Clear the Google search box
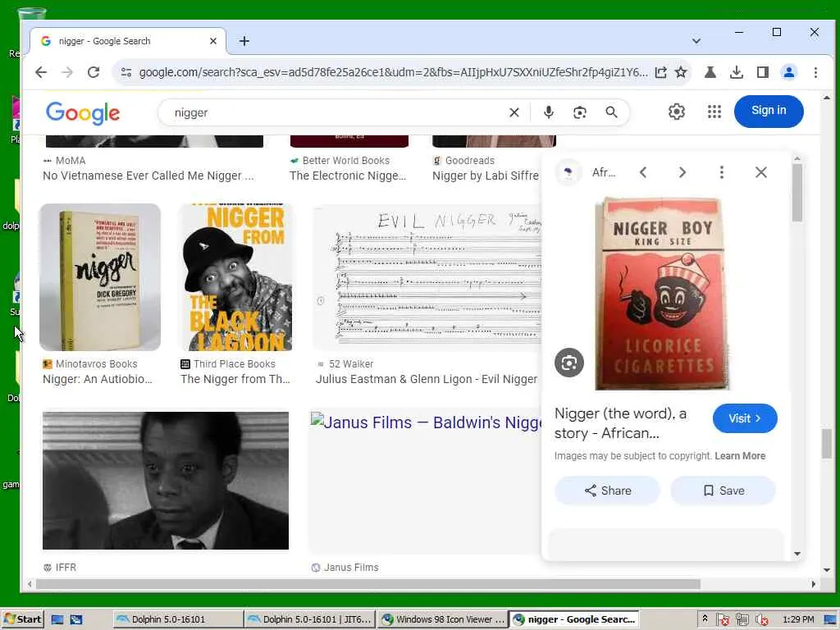Image resolution: width=840 pixels, height=630 pixels. 514,112
